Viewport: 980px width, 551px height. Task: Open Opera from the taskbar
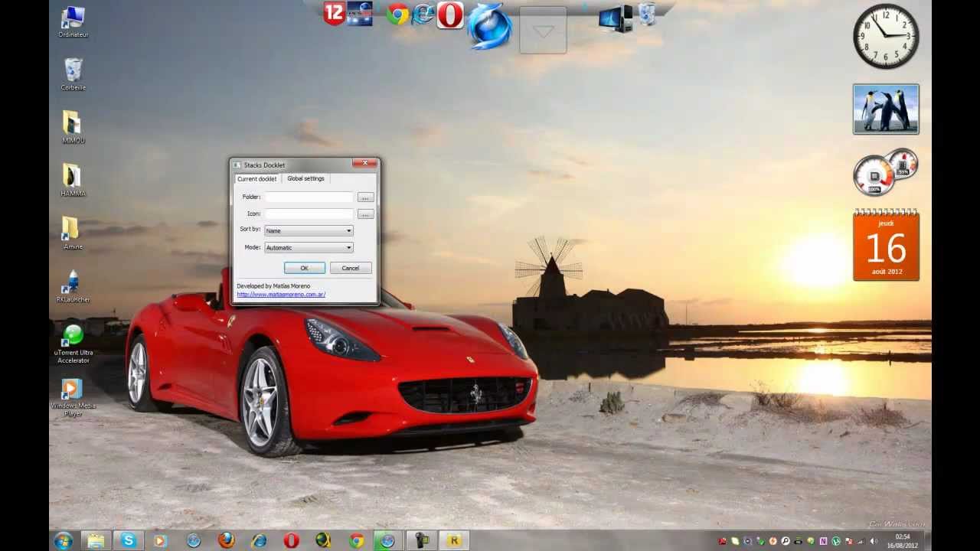click(291, 540)
